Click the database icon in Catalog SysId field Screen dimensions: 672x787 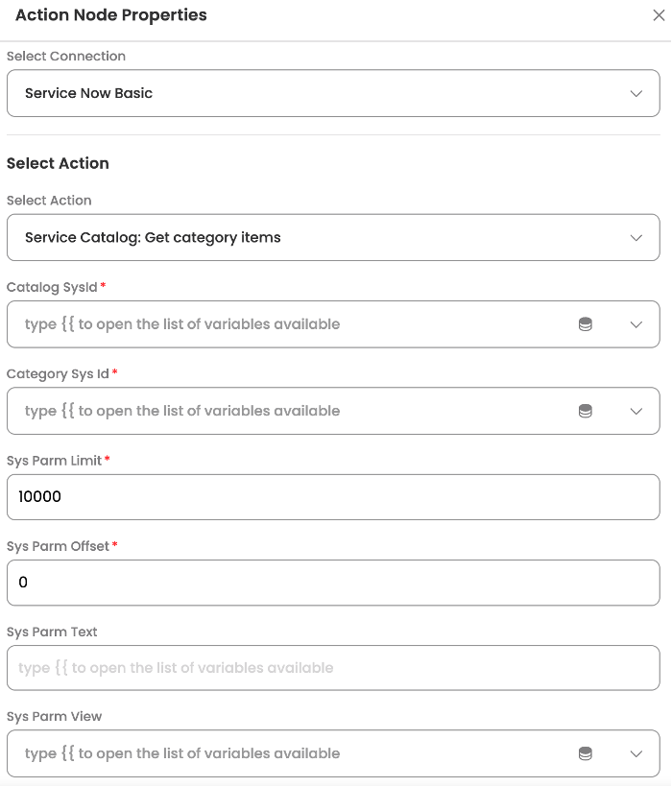click(x=586, y=324)
